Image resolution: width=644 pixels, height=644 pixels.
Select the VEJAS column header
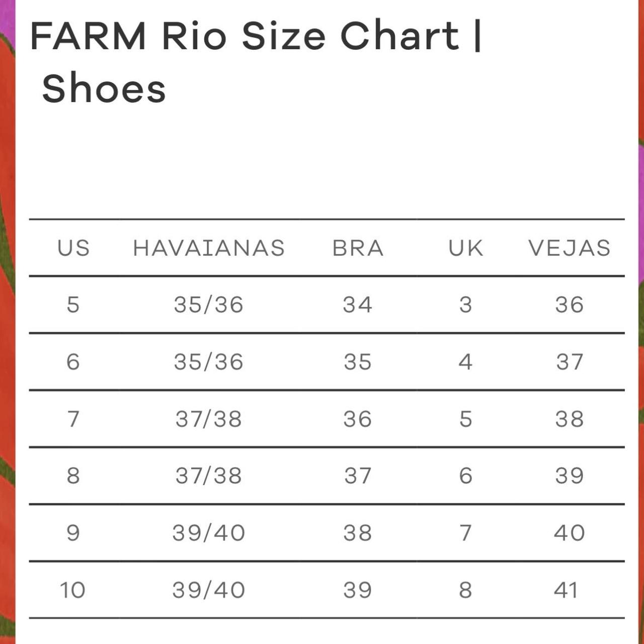(569, 248)
